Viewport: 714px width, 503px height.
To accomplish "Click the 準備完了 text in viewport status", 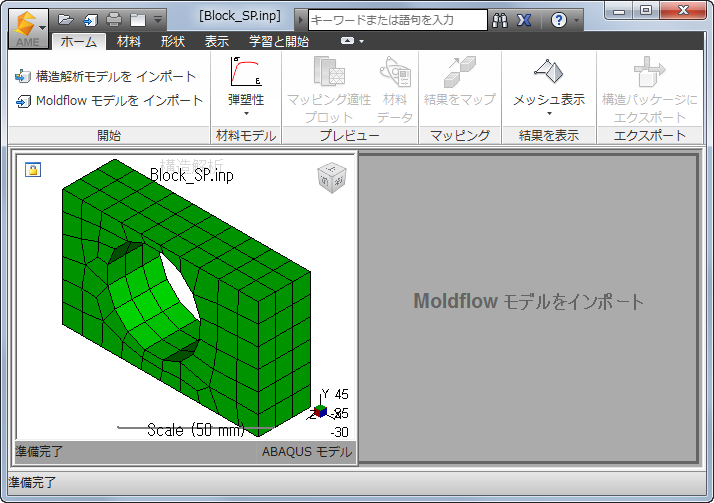I will 39,452.
